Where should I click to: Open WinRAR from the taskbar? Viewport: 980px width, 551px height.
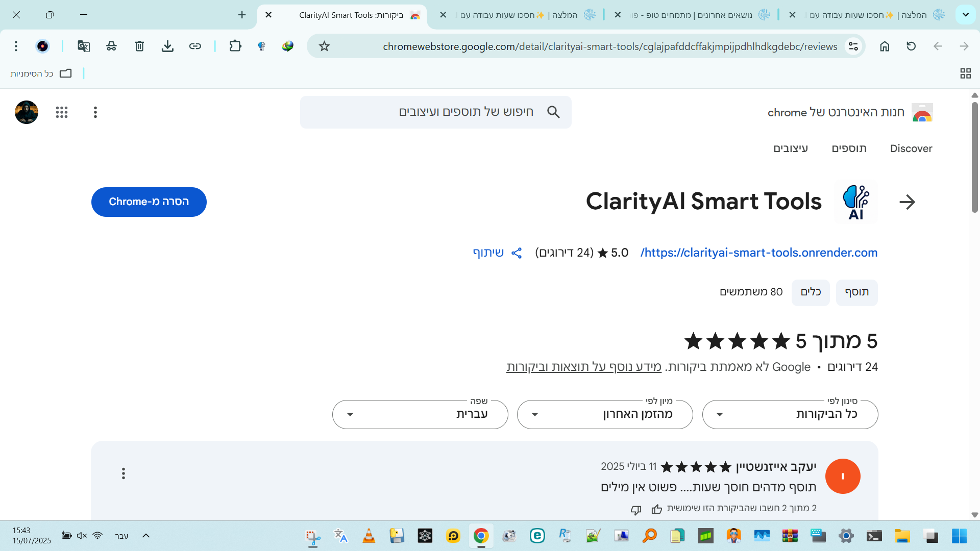(x=790, y=536)
